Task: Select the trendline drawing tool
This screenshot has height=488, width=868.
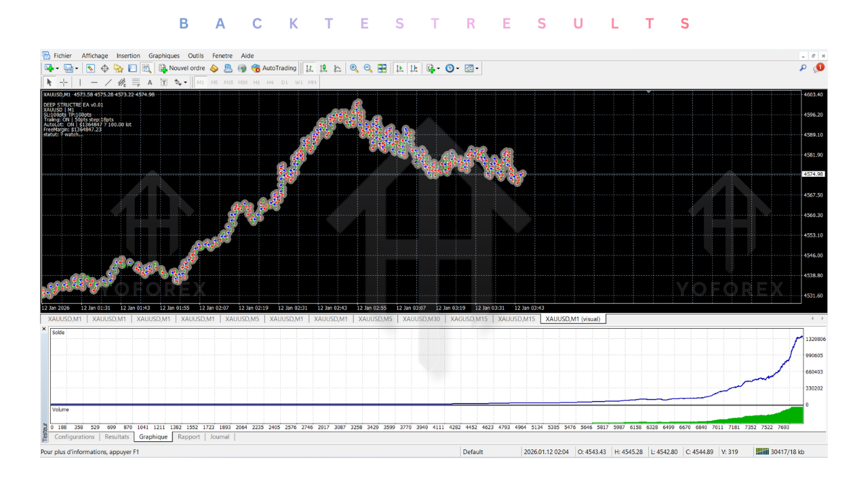Action: [107, 82]
